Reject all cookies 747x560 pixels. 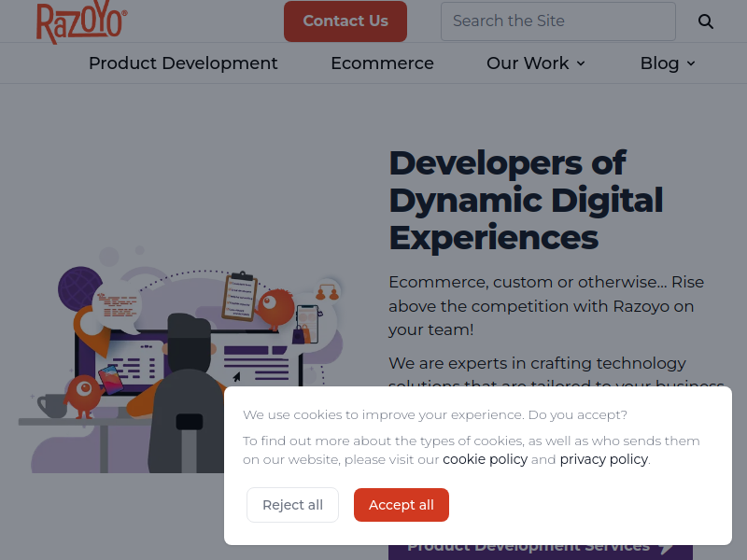coord(292,505)
